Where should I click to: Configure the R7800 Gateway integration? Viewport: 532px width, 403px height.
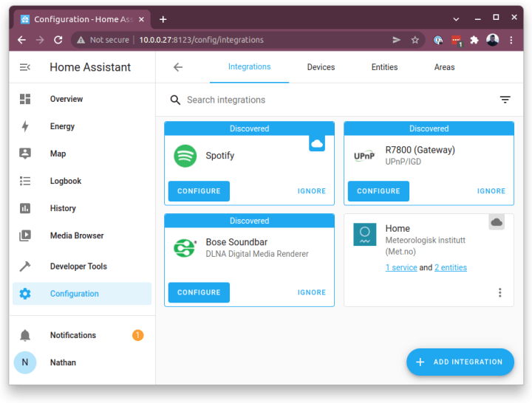click(x=378, y=191)
